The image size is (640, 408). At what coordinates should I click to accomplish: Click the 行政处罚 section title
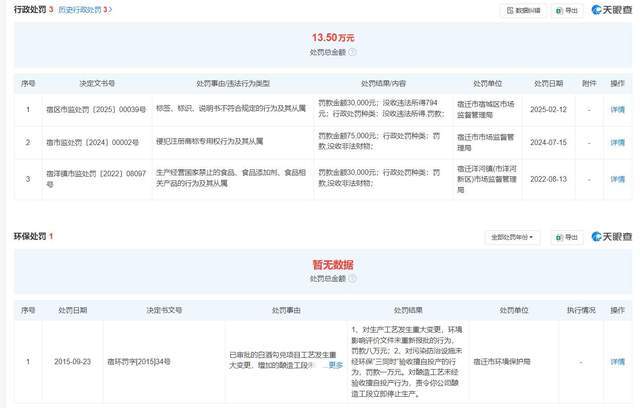click(x=30, y=9)
